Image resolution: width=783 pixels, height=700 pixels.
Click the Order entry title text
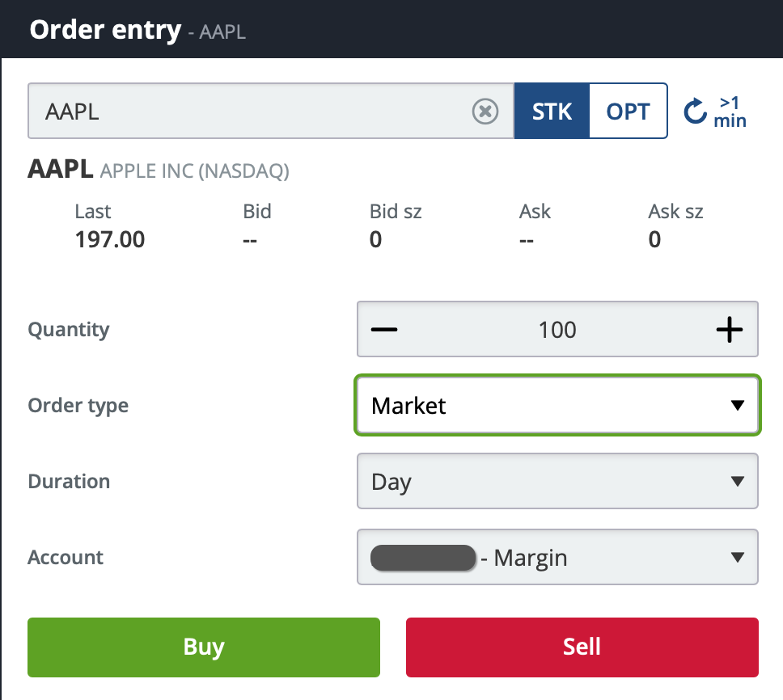pyautogui.click(x=105, y=30)
